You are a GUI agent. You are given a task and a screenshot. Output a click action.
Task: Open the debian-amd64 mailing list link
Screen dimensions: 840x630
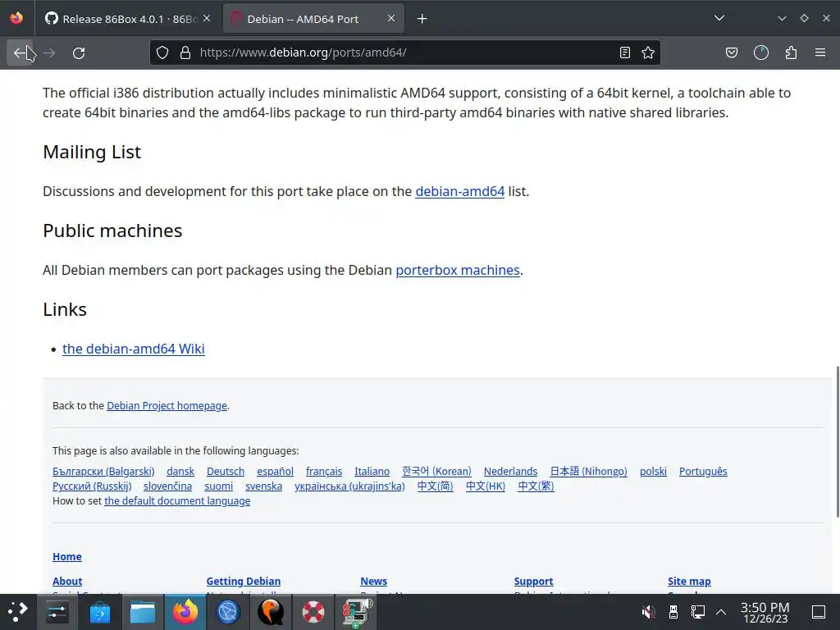pos(459,191)
